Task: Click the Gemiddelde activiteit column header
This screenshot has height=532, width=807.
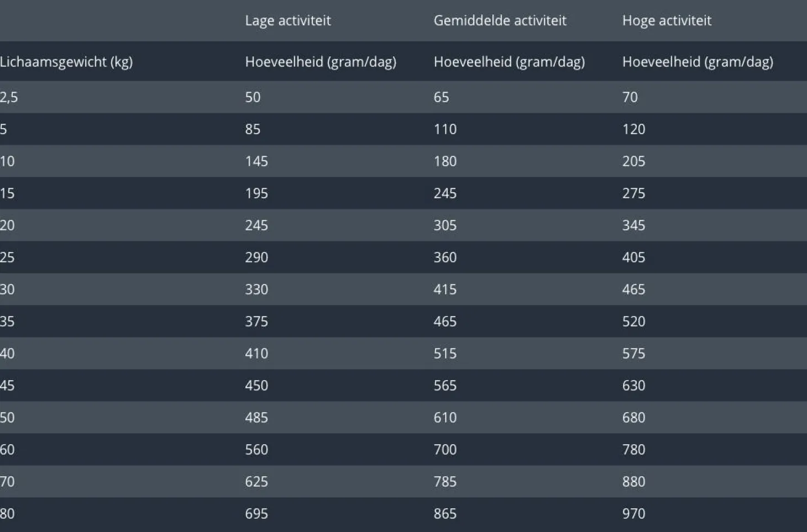Action: [x=500, y=20]
